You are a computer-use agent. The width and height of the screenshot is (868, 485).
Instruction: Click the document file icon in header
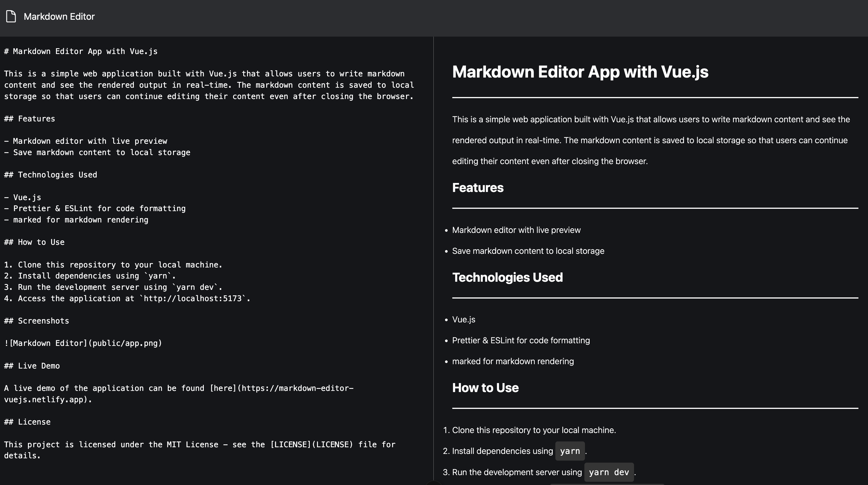click(11, 17)
